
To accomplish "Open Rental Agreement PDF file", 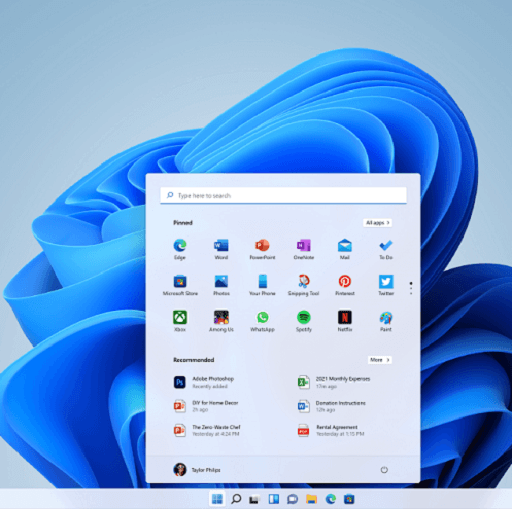I will [331, 430].
